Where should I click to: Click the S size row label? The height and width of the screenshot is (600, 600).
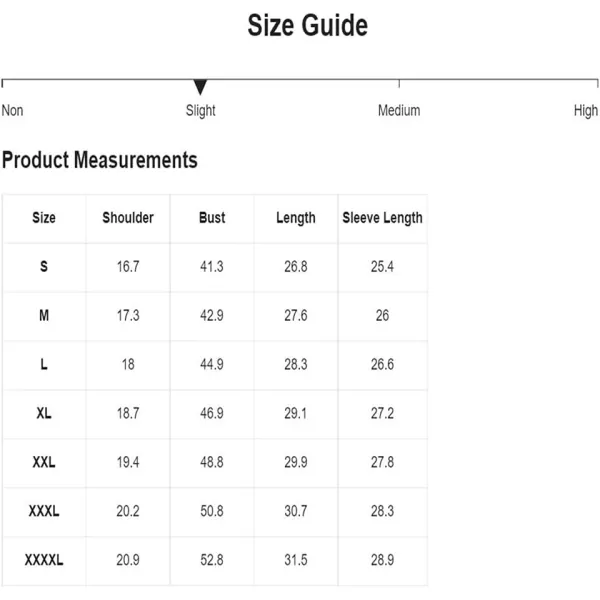point(44,266)
